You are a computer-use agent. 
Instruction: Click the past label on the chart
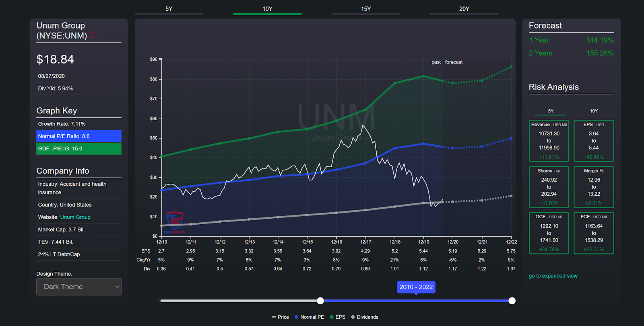click(436, 62)
